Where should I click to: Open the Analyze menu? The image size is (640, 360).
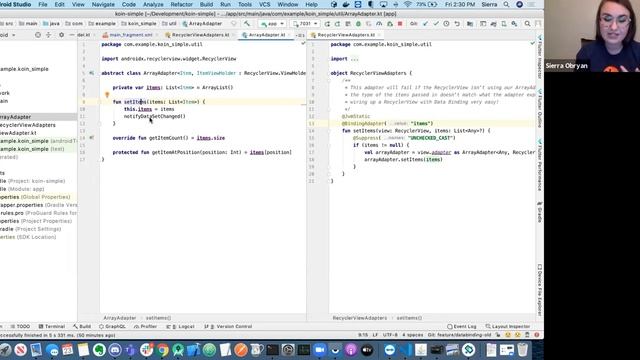click(153, 4)
